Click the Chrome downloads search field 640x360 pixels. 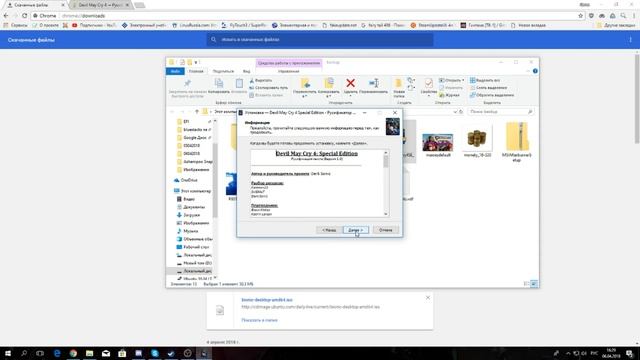coord(320,40)
